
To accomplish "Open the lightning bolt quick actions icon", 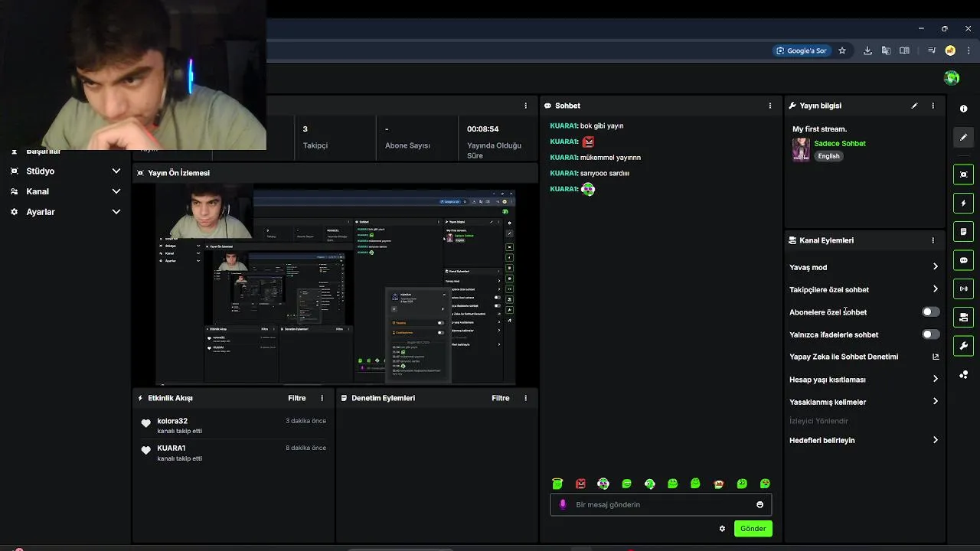I will (x=963, y=203).
